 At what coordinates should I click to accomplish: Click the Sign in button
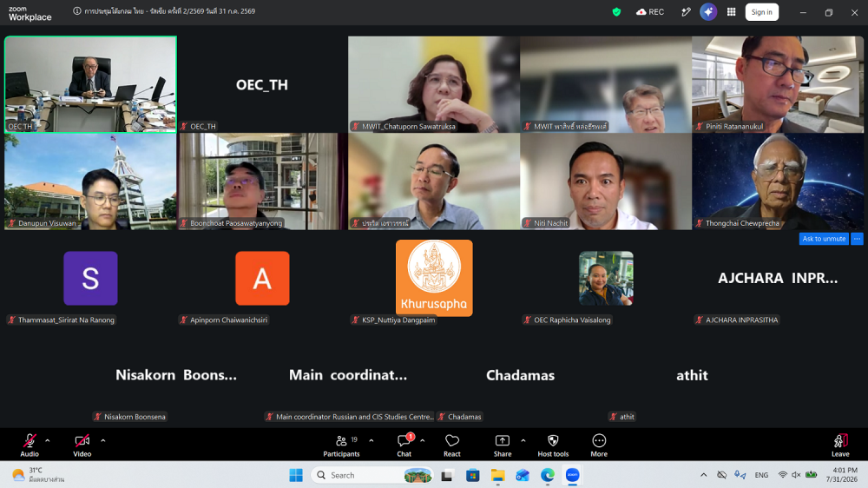coord(762,12)
